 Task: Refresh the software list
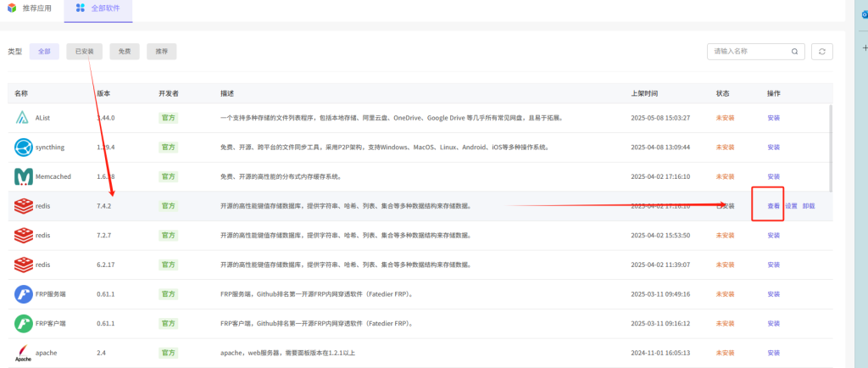(822, 52)
